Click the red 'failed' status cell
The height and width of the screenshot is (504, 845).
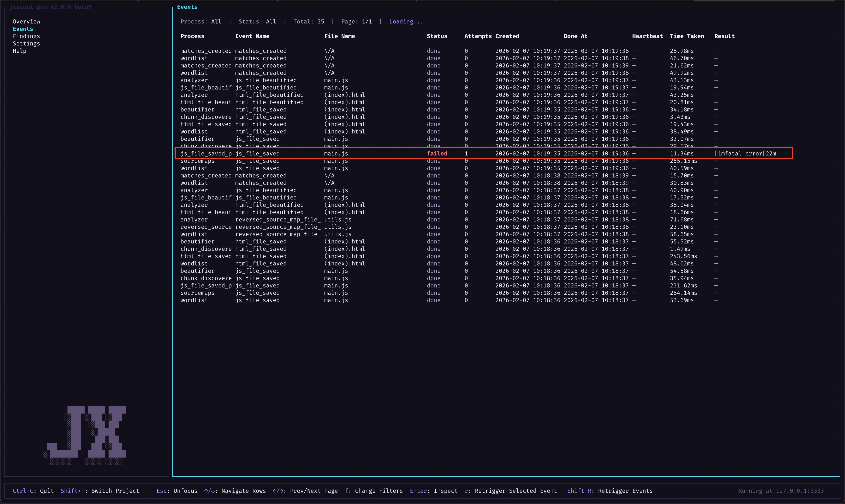click(x=437, y=153)
